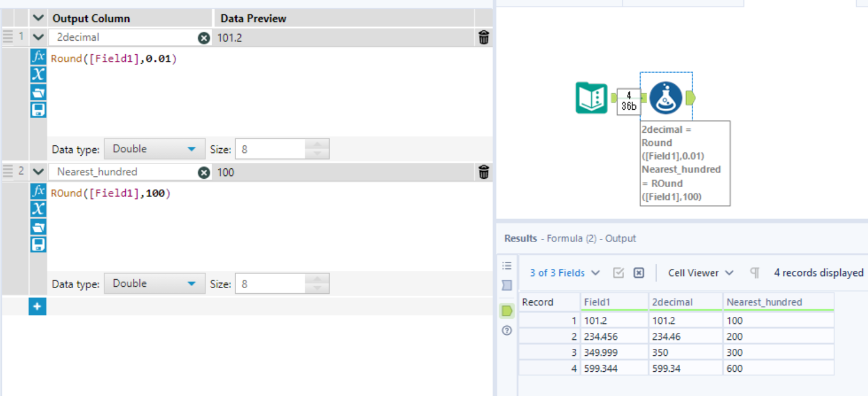This screenshot has width=868, height=396.
Task: Save the 2decimal expression with the disk icon
Action: click(x=38, y=109)
